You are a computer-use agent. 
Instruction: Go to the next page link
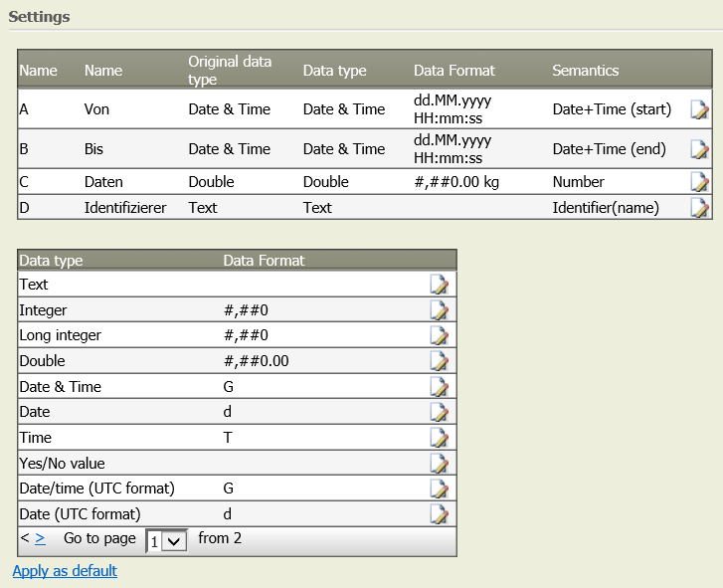(40, 538)
